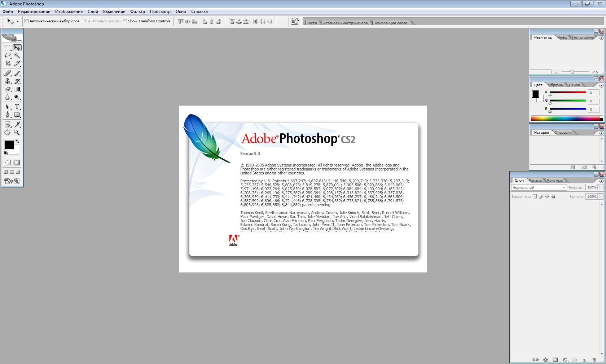Open layer style fx dropdown
This screenshot has width=606, height=364.
click(x=546, y=359)
